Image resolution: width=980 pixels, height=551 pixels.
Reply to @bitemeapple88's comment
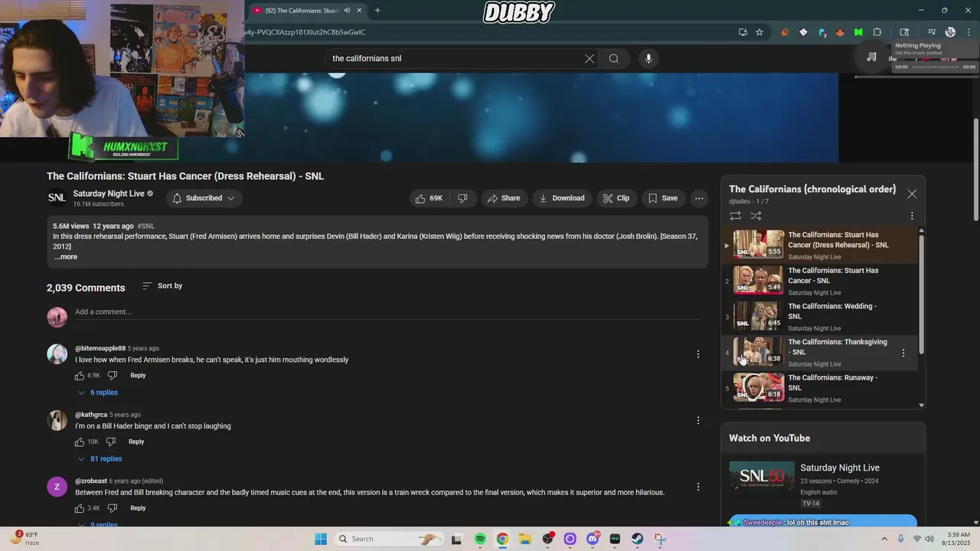(138, 376)
